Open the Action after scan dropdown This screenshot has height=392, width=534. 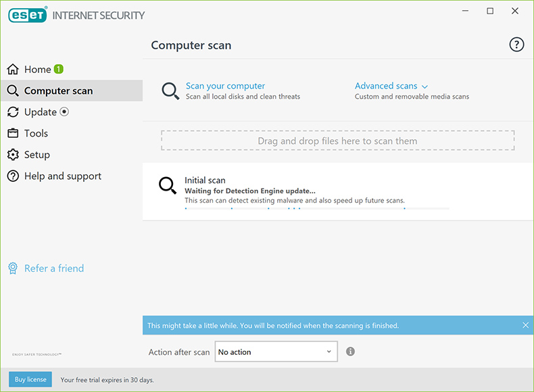(276, 351)
